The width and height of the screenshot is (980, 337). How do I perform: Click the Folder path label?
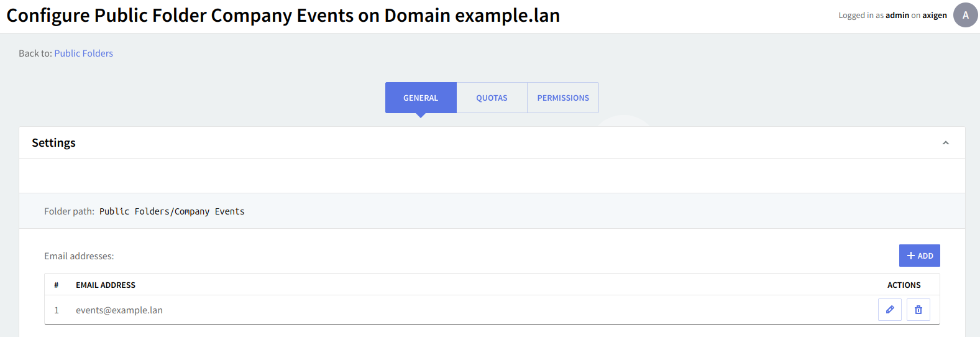[x=69, y=211]
